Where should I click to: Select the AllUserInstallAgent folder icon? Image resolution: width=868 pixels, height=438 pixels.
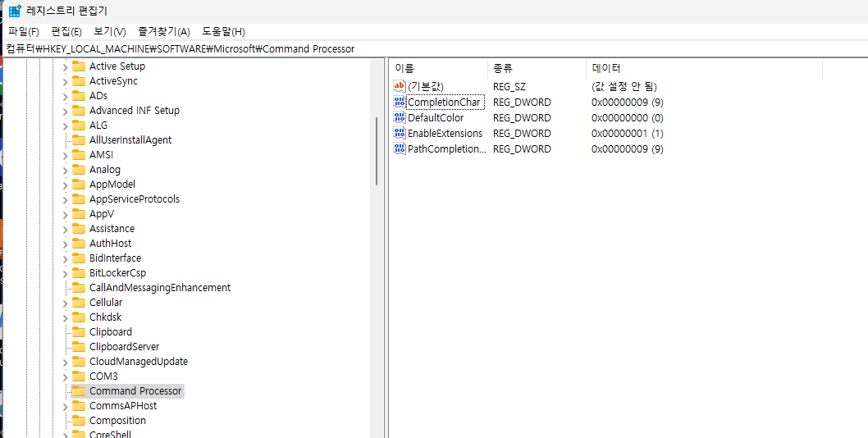[x=79, y=139]
